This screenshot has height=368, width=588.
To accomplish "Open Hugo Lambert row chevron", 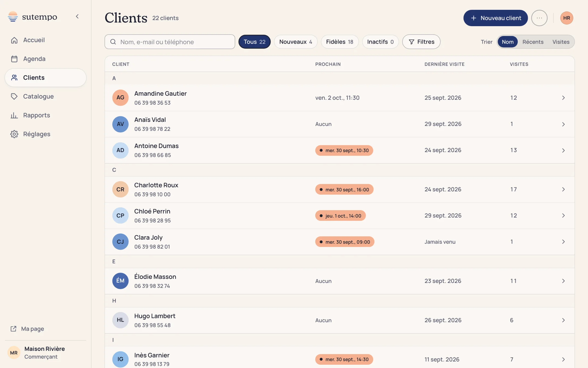I will (x=563, y=320).
